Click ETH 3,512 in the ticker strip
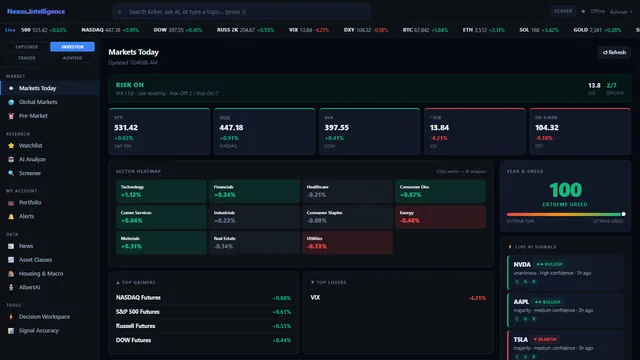The height and width of the screenshot is (360, 640). pyautogui.click(x=483, y=30)
